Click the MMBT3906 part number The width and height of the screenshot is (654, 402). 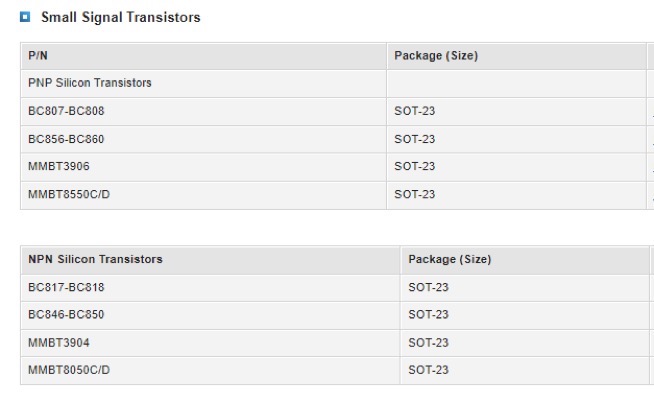pyautogui.click(x=59, y=166)
